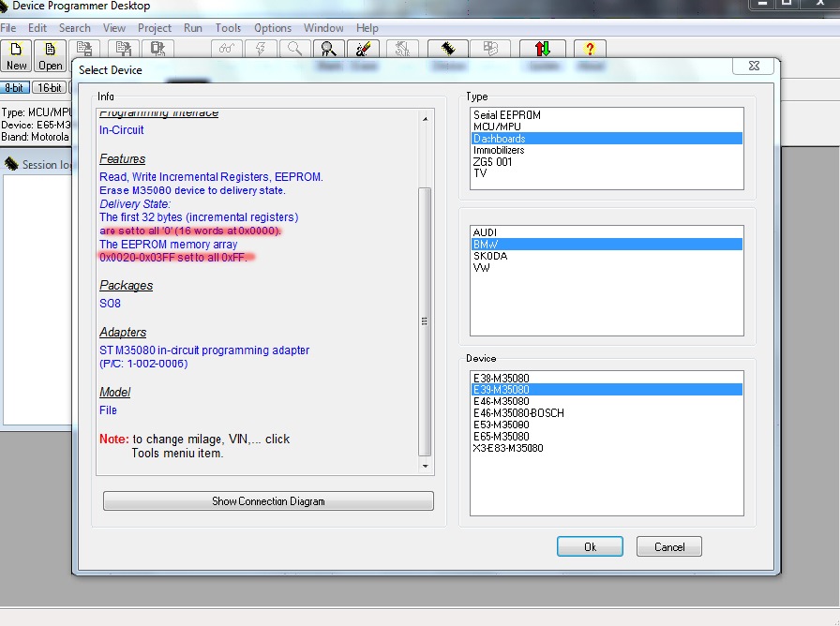840x626 pixels.
Task: Click the In-Circuit text in Info
Action: click(x=121, y=130)
